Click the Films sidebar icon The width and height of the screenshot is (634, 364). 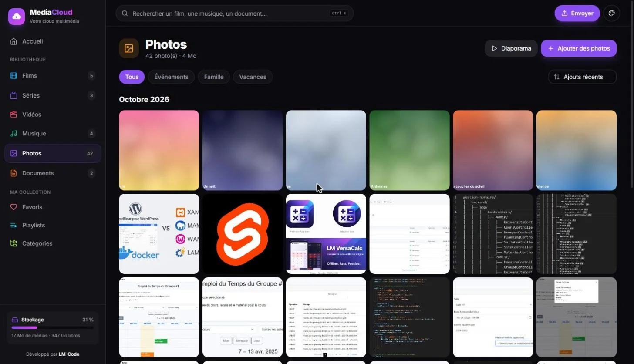14,76
